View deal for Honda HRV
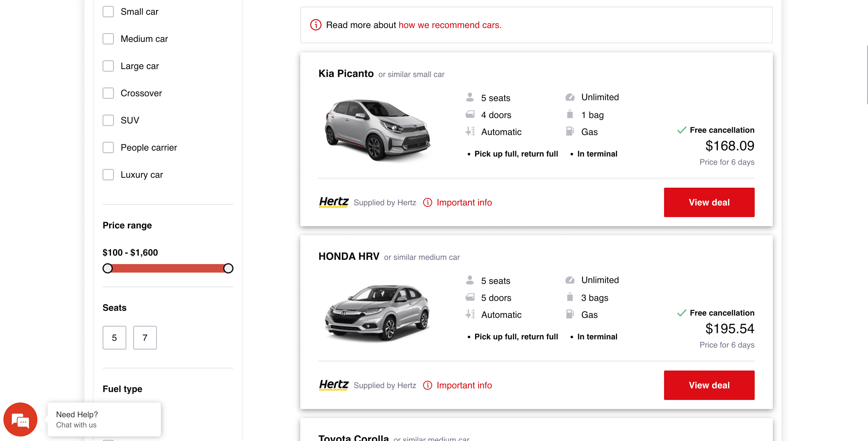868x441 pixels. click(x=709, y=385)
